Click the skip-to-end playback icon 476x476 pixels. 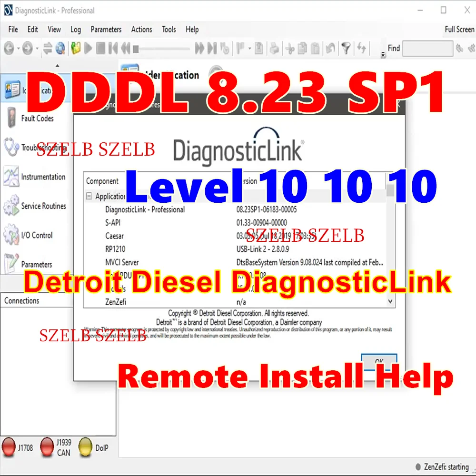pyautogui.click(x=212, y=48)
